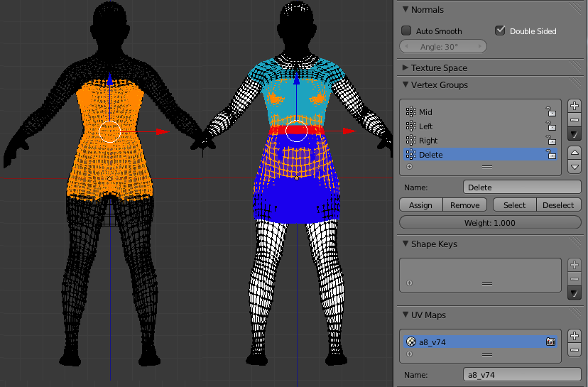Open vertex group specials dropdown menu
The image size is (588, 387).
[x=575, y=134]
